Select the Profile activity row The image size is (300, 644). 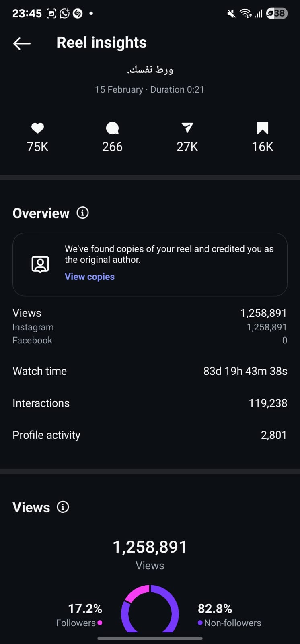(150, 435)
